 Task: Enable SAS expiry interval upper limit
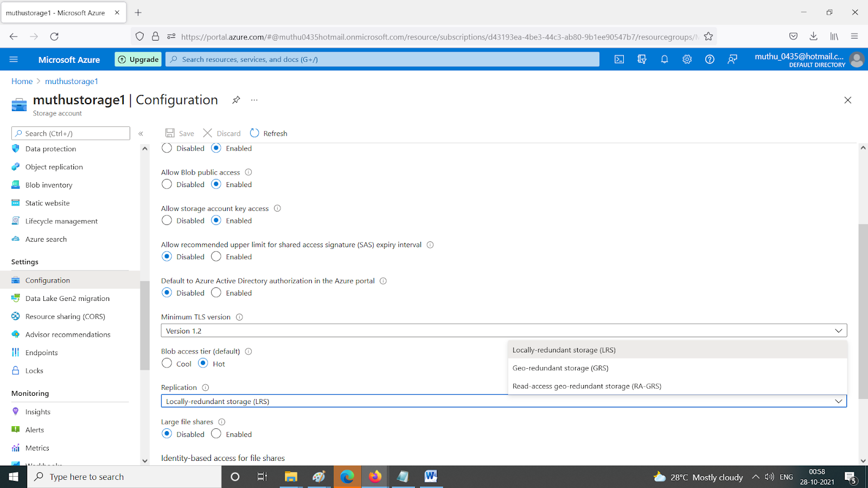(x=216, y=256)
